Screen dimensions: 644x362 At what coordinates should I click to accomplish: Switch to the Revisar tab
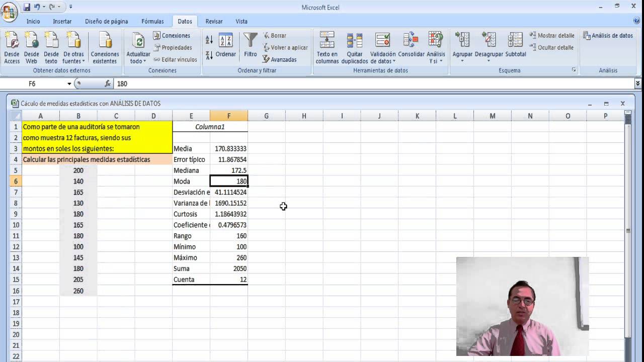tap(214, 21)
